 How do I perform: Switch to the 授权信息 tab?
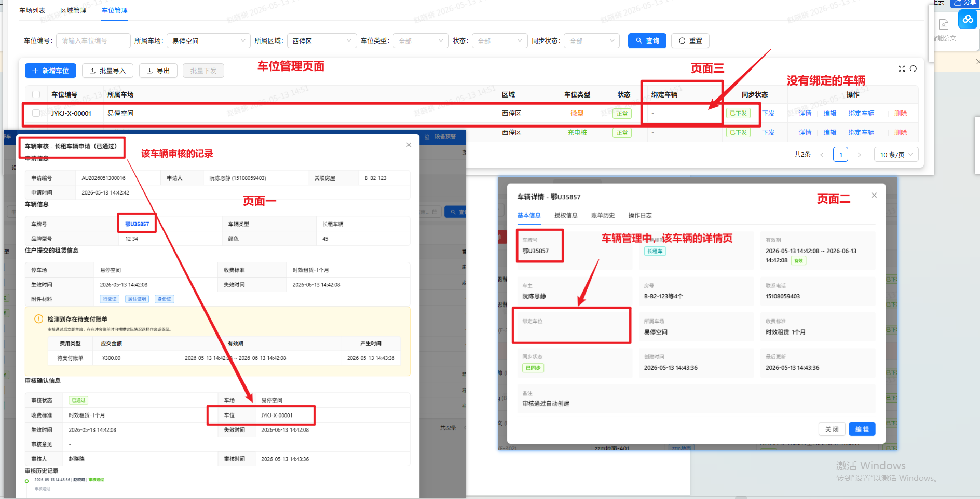[566, 215]
